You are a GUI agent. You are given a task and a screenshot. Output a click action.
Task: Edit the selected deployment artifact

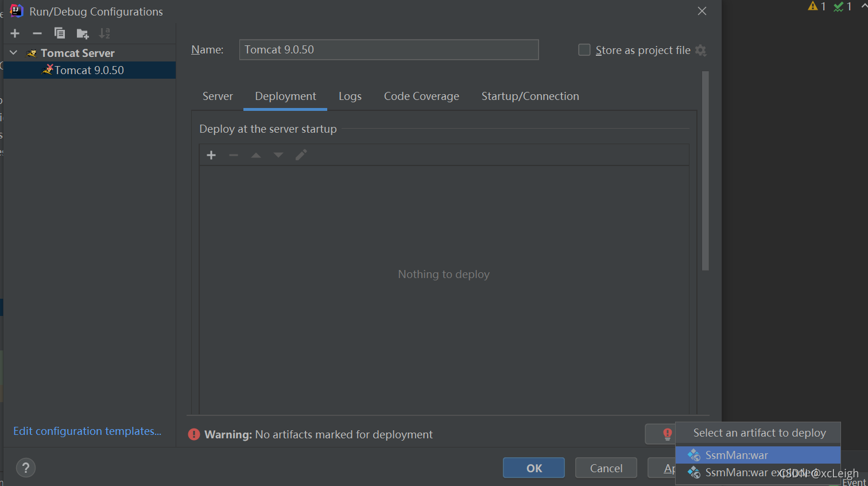tap(301, 155)
